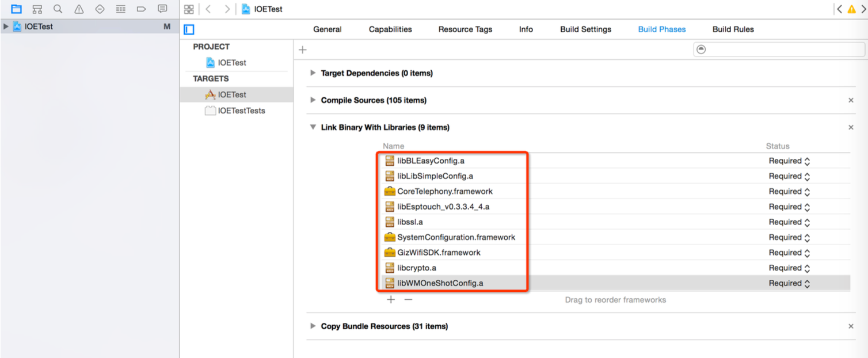868x358 pixels.
Task: Switch to the Capabilities tab
Action: pyautogui.click(x=390, y=29)
